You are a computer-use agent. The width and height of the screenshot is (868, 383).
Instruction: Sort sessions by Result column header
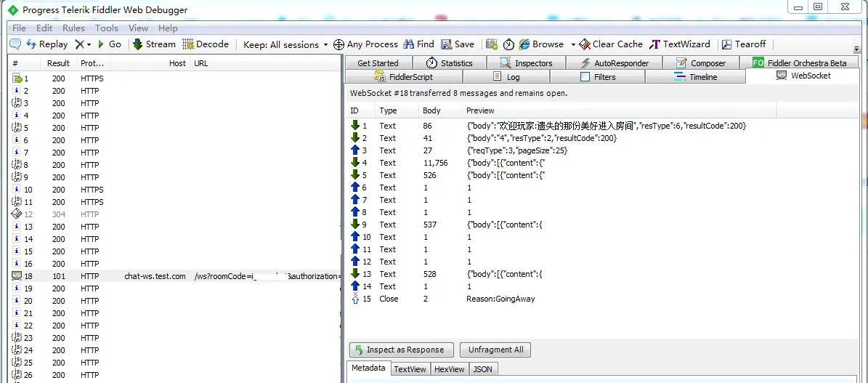(x=58, y=63)
